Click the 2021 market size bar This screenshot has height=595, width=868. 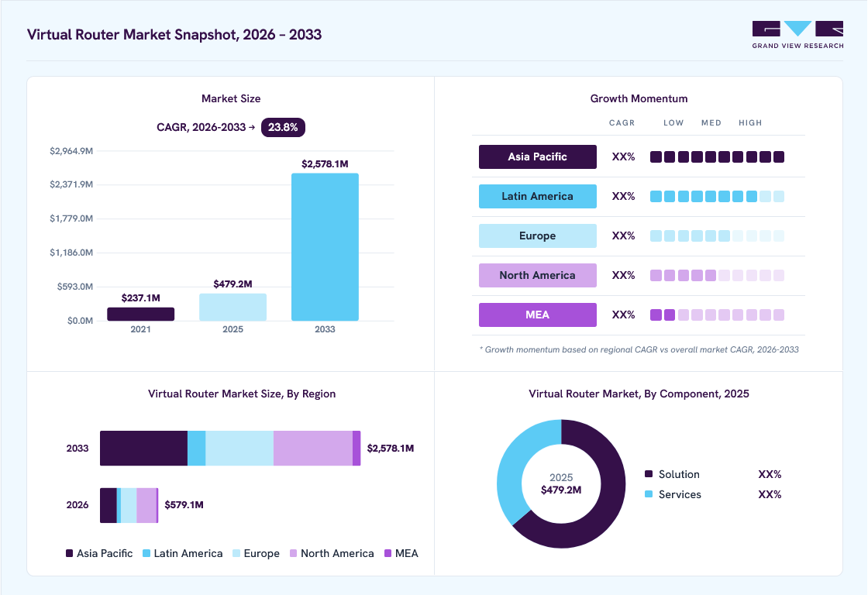140,314
